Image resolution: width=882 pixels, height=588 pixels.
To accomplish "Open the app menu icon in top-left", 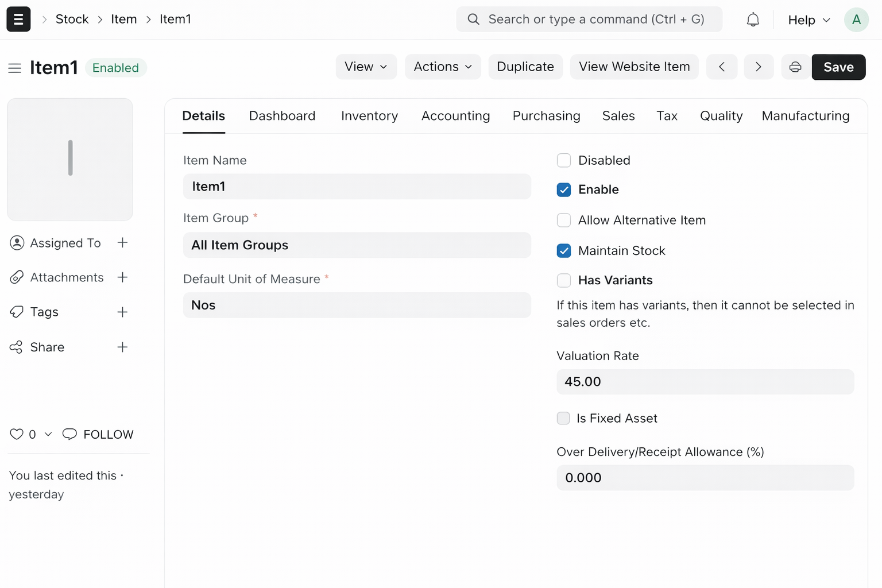I will pyautogui.click(x=18, y=19).
